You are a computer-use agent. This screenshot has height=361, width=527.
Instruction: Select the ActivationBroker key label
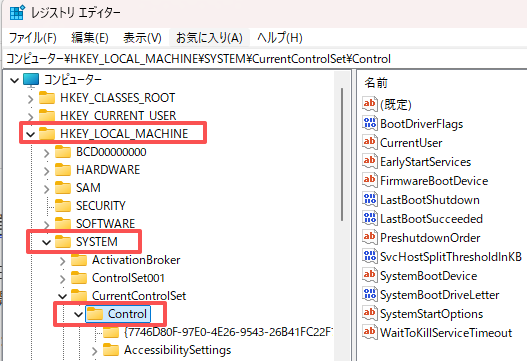coord(136,260)
